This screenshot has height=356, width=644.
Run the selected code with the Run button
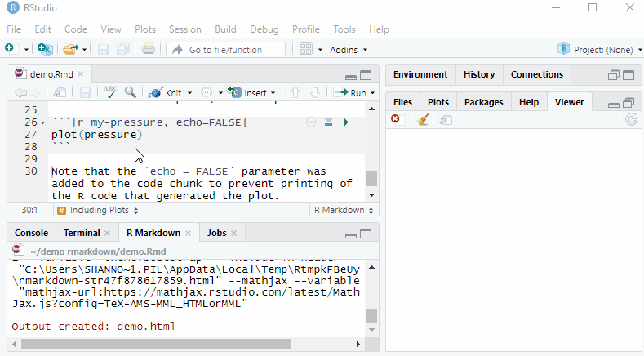pyautogui.click(x=350, y=92)
